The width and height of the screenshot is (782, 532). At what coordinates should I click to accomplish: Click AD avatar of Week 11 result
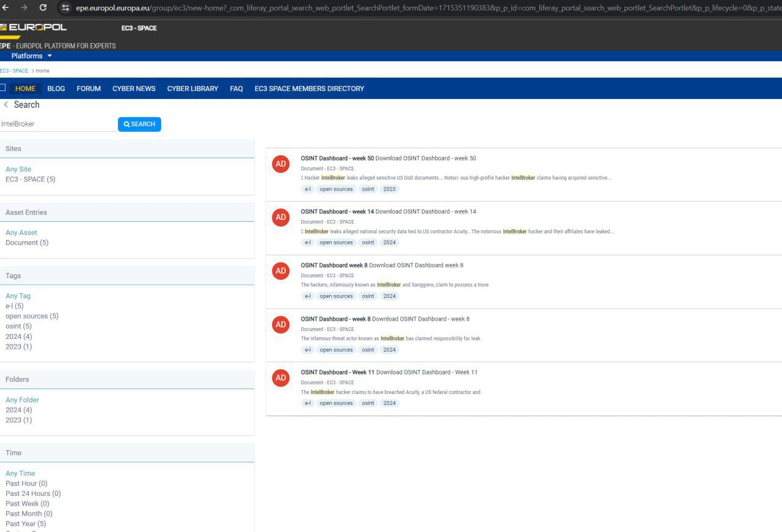(280, 377)
